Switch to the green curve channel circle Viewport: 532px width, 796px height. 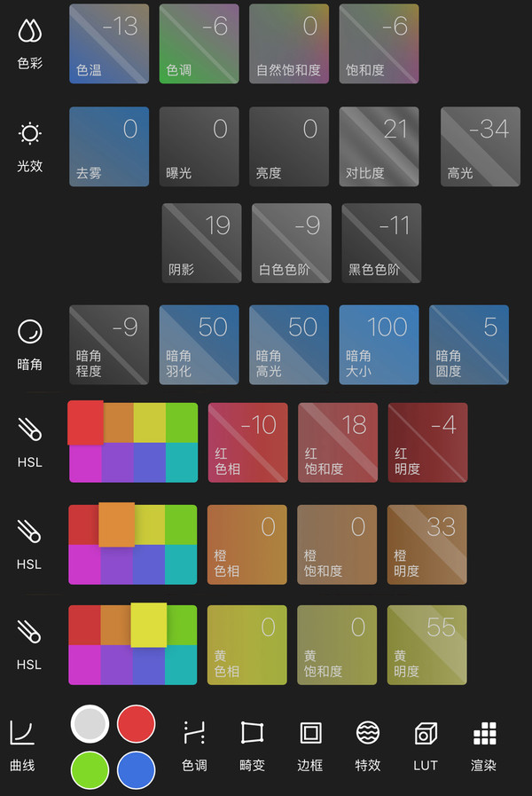pos(90,770)
